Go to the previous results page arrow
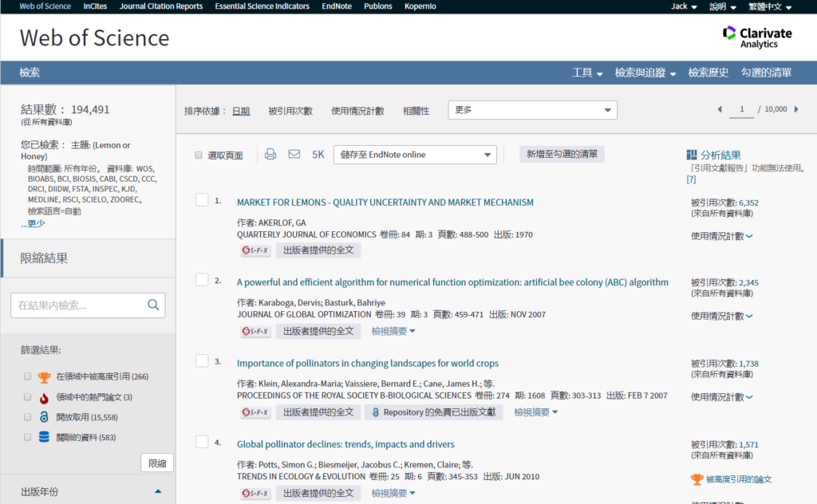 (719, 109)
